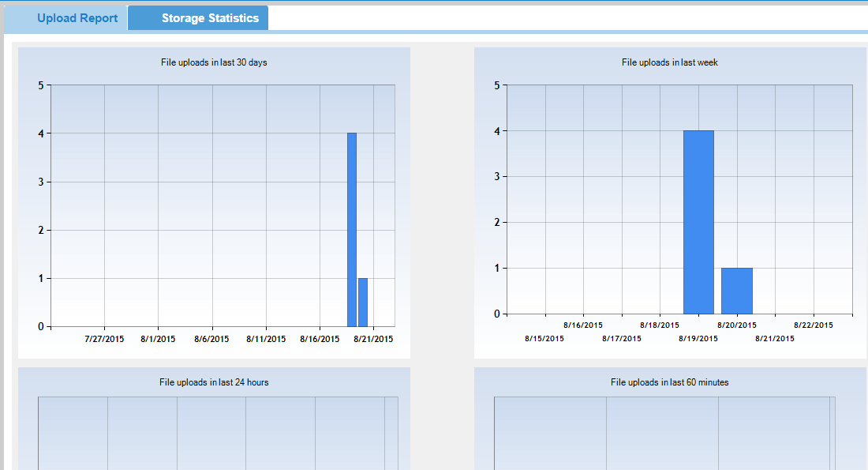Click the 8/18/2015 axis date label
Viewport: 868px width, 470px height.
[x=660, y=325]
